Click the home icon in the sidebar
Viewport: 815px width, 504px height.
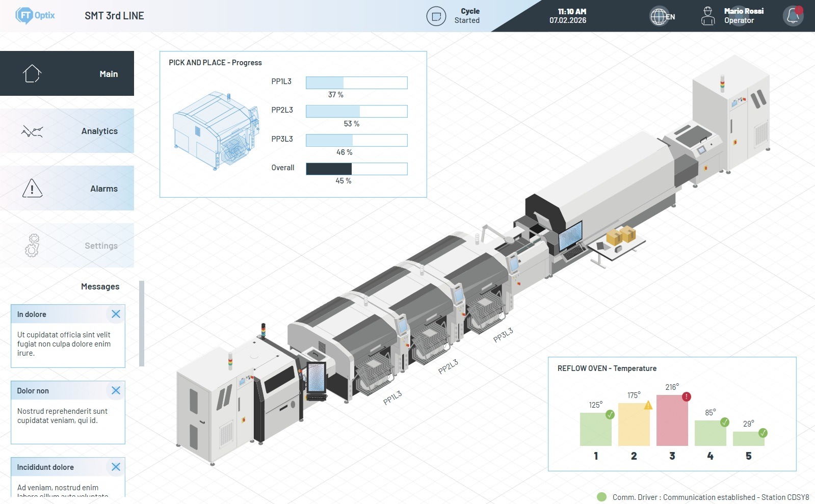[x=32, y=73]
